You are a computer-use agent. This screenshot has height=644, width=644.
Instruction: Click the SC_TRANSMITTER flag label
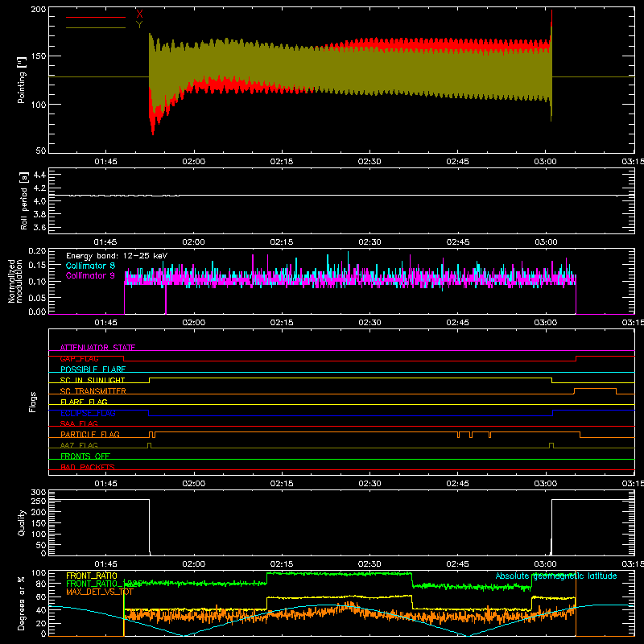93,391
